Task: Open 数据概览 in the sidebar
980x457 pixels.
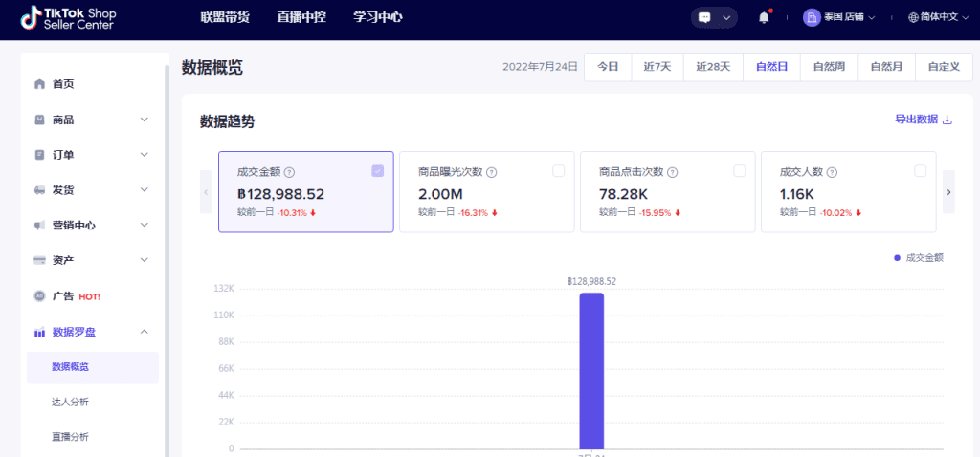Action: [x=93, y=367]
